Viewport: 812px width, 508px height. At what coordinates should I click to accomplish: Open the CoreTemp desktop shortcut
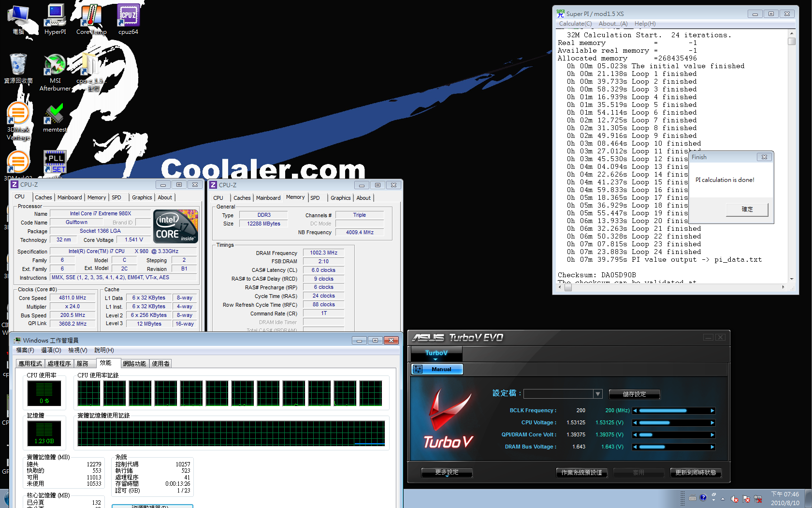coord(91,19)
